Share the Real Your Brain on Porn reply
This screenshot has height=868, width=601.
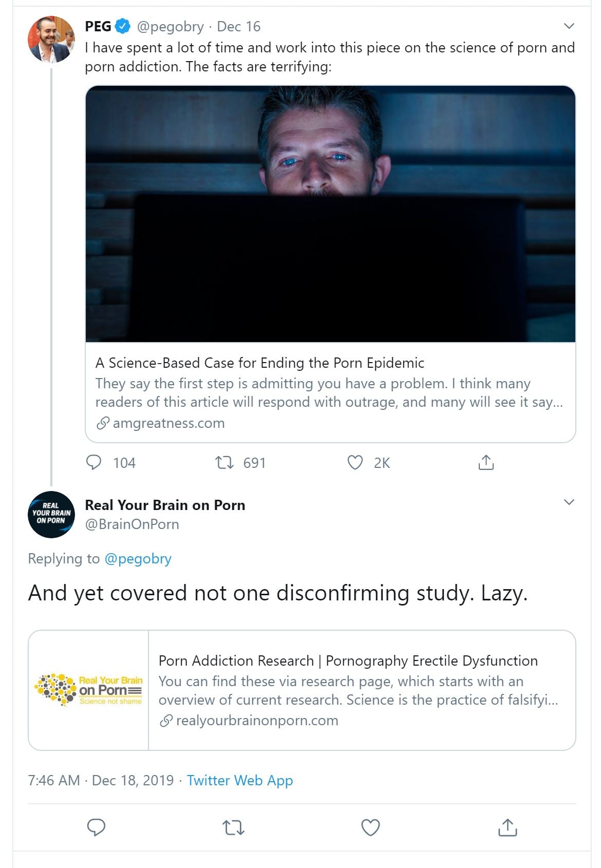(508, 827)
